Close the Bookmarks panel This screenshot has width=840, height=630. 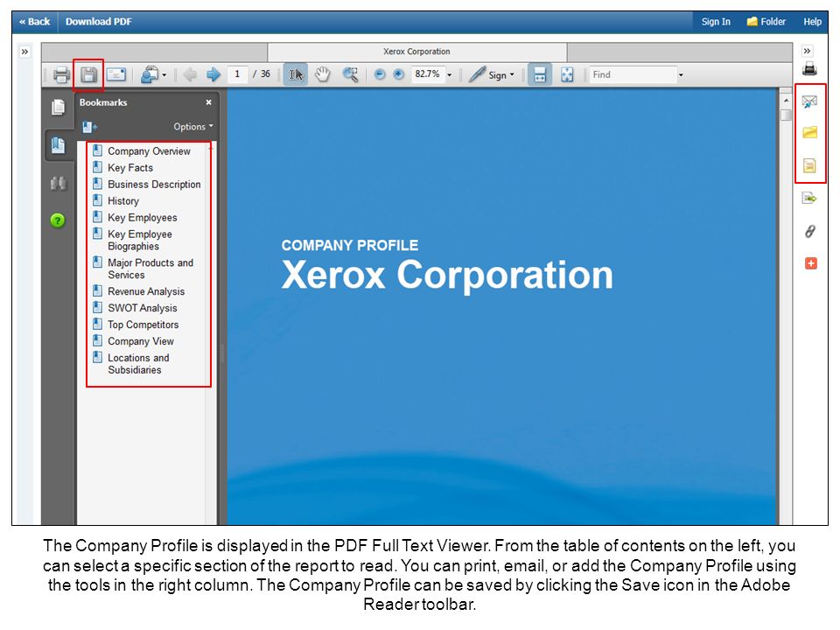(208, 102)
